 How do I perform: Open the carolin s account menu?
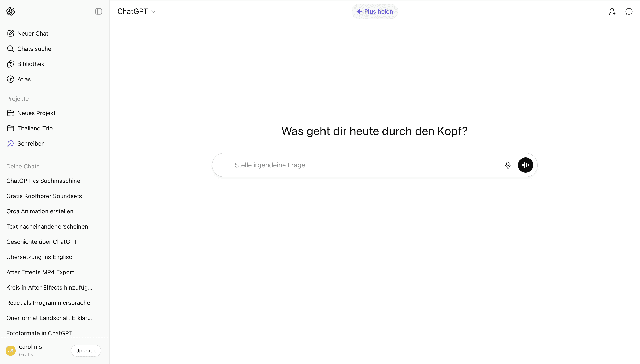pos(30,350)
